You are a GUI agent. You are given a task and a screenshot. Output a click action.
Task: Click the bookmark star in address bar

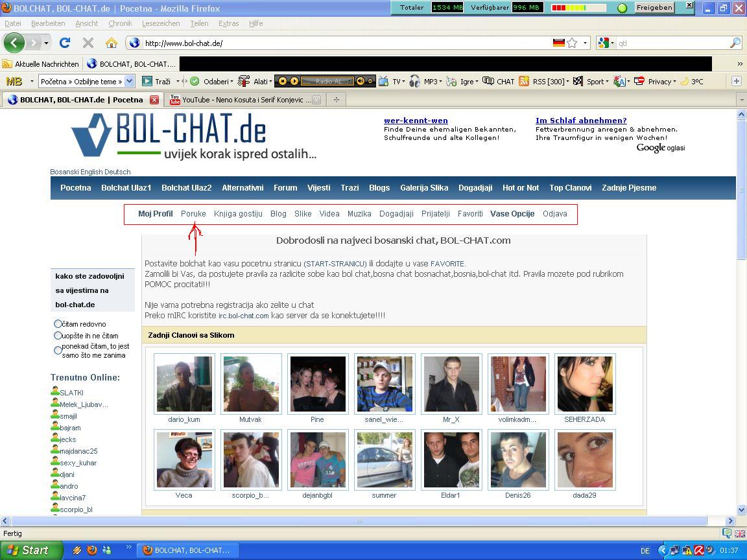[572, 43]
